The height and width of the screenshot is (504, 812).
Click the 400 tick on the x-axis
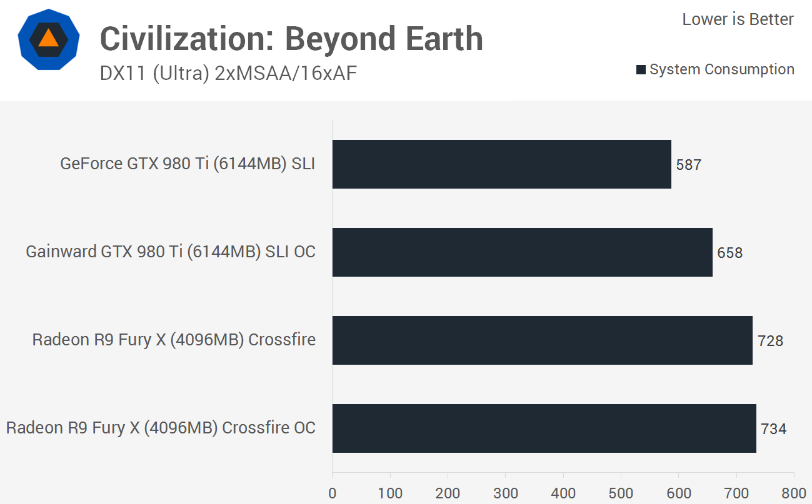pyautogui.click(x=563, y=493)
